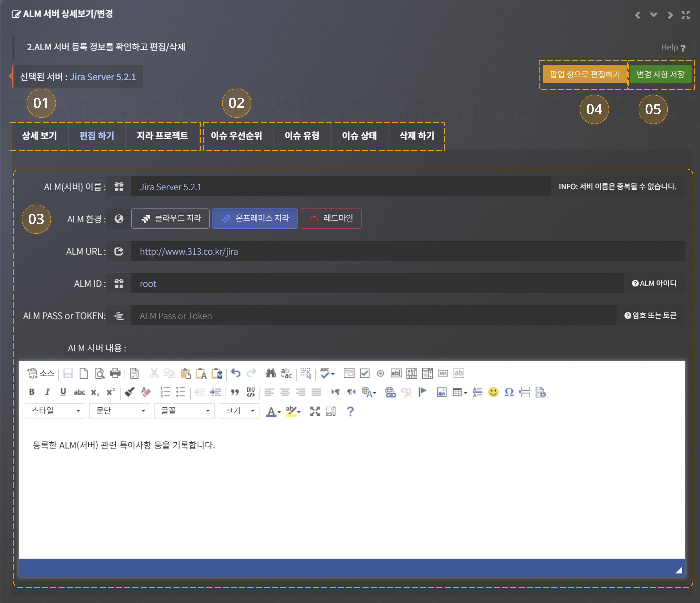Click the Print icon in editor toolbar

pos(115,373)
